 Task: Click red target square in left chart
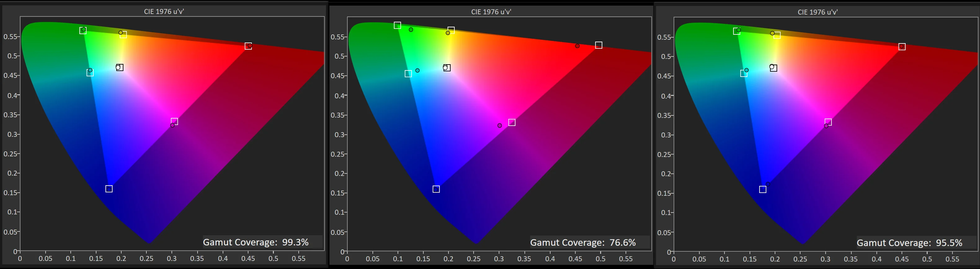point(248,46)
